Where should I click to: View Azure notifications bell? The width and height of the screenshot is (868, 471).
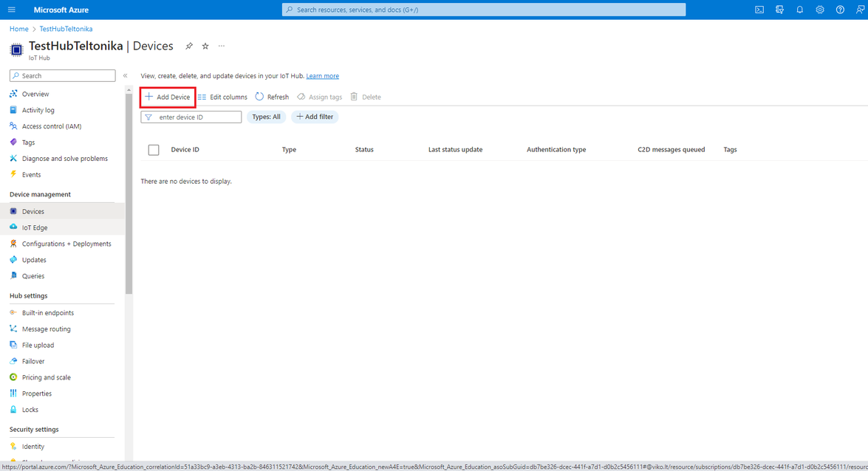(x=799, y=10)
